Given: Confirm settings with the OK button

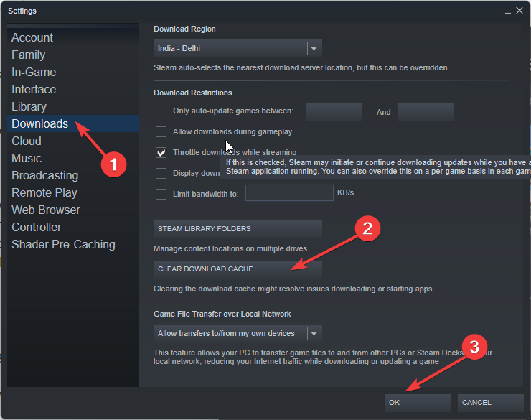Looking at the screenshot, I should coord(417,403).
